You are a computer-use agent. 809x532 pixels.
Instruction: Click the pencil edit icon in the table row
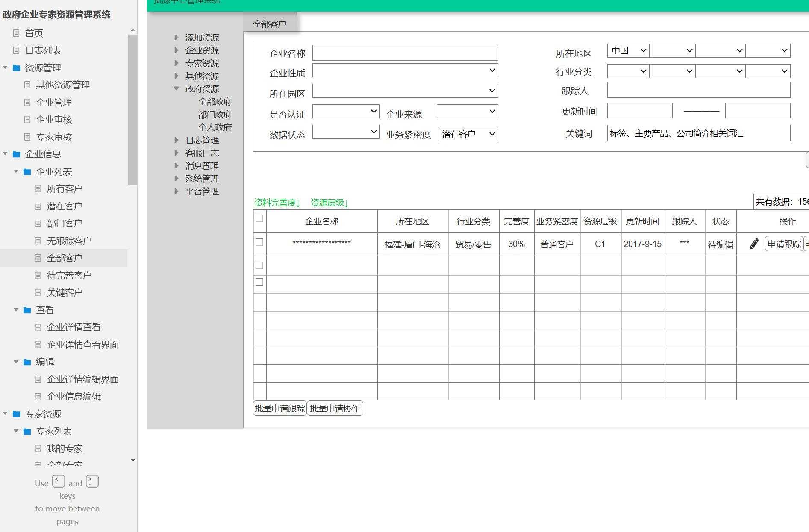753,244
